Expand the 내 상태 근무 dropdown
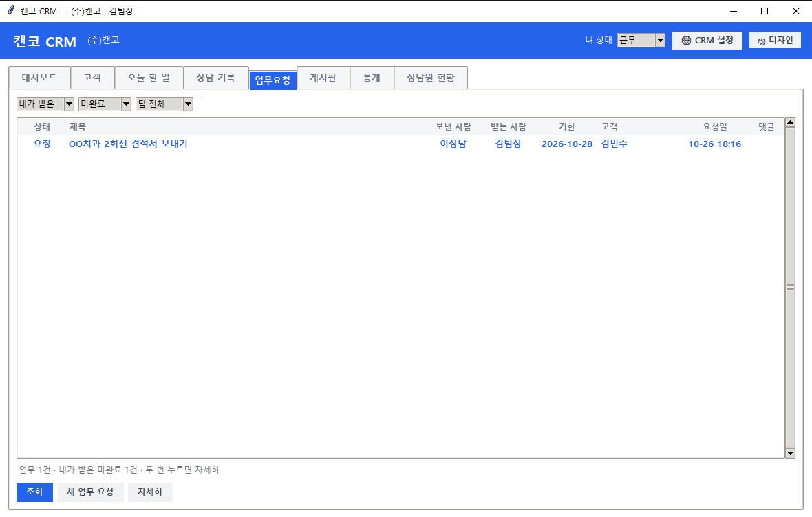Viewport: 812px width, 517px height. coord(660,41)
